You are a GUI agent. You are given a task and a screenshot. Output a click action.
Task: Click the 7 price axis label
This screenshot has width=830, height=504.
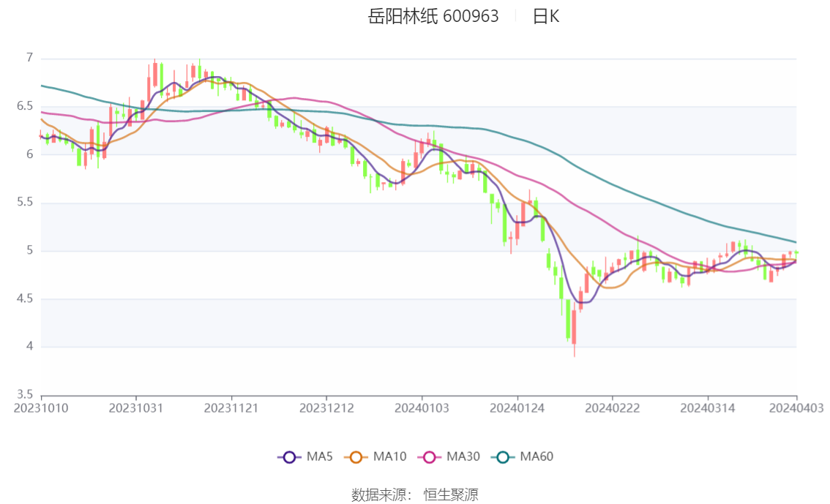[x=29, y=58]
